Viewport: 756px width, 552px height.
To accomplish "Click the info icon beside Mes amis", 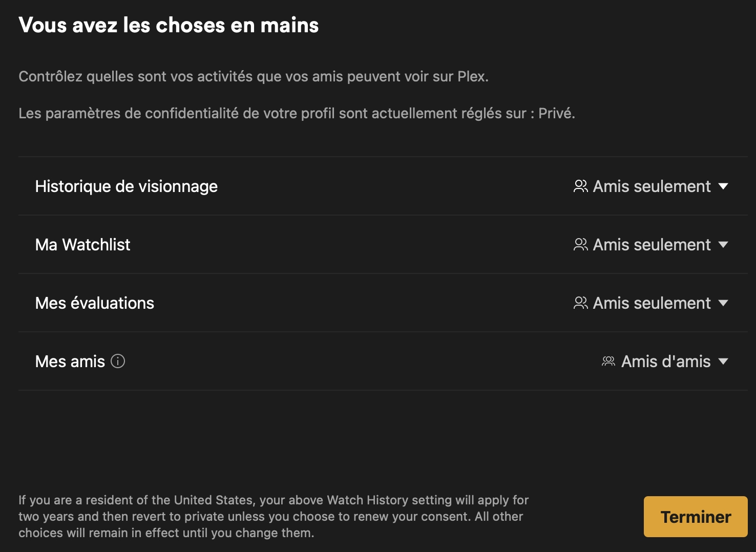I will pyautogui.click(x=118, y=362).
